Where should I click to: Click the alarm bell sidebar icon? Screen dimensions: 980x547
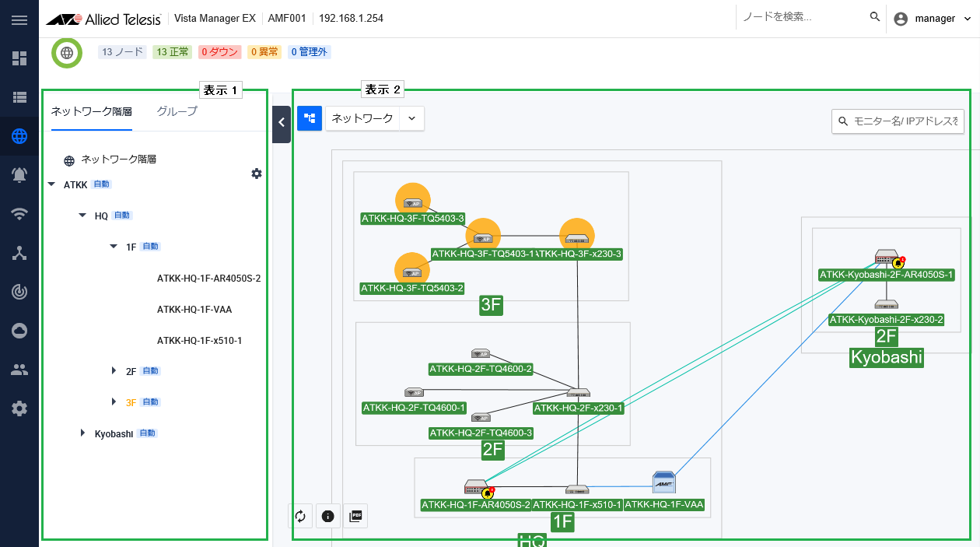[x=19, y=175]
